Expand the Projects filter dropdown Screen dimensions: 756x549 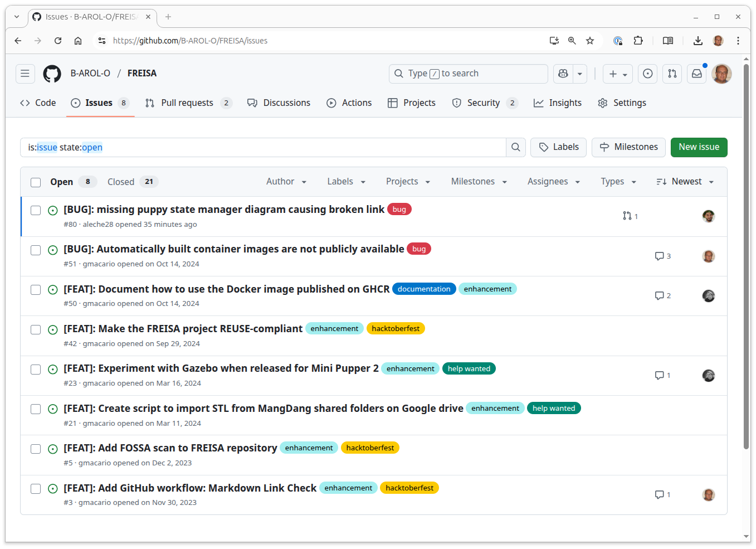pos(408,182)
